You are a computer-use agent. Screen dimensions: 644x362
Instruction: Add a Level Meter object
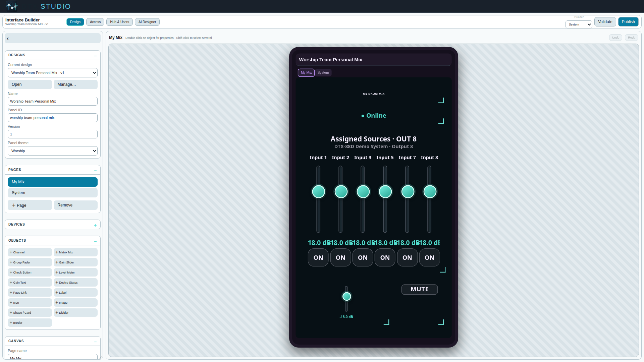(x=75, y=273)
